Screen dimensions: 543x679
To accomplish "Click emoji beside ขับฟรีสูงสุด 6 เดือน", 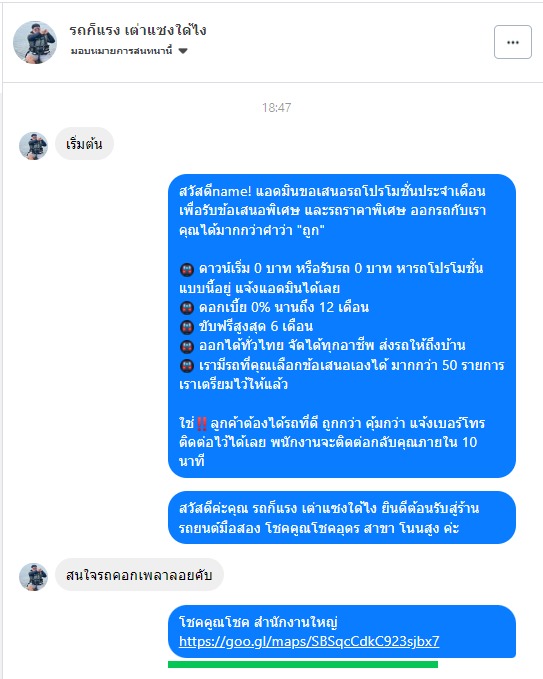I will [x=187, y=327].
